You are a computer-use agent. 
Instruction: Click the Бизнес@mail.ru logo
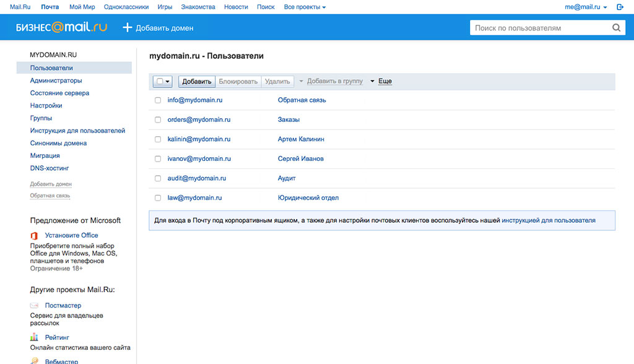tap(61, 27)
